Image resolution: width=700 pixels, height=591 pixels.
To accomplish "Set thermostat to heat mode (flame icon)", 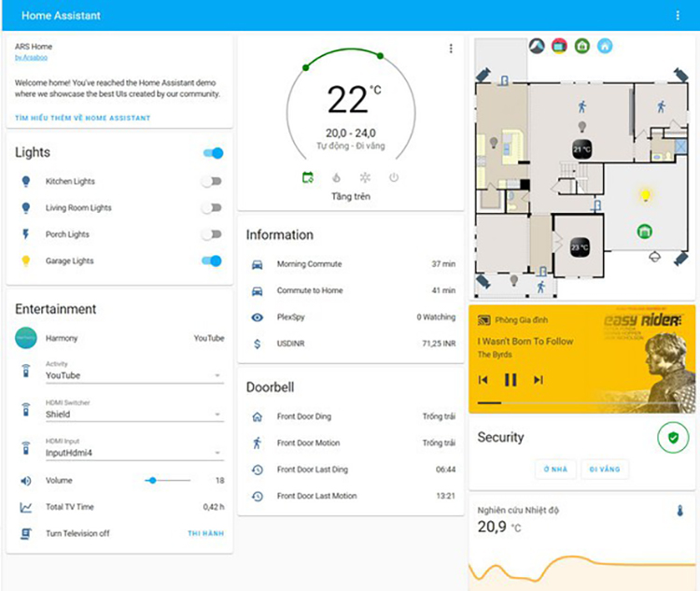I will (x=336, y=177).
